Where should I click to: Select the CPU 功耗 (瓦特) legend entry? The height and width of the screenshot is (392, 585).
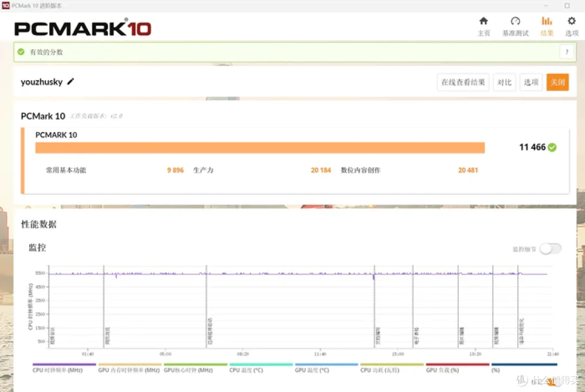point(392,368)
